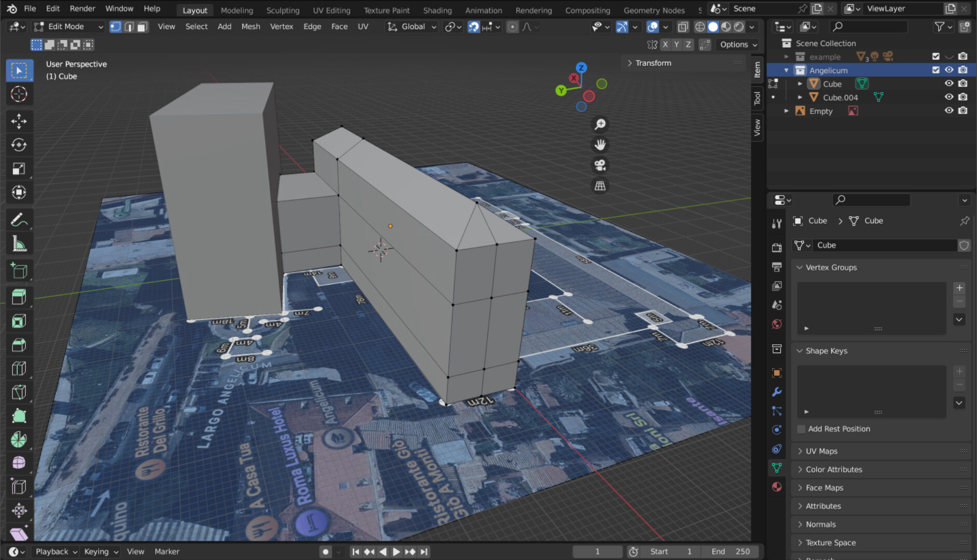Collapse the Vertex Groups panel
This screenshot has width=977, height=560.
(x=800, y=267)
